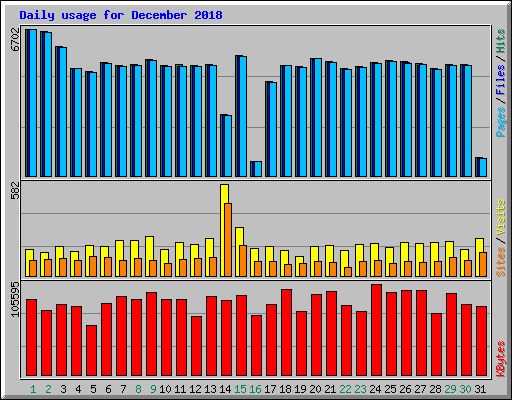Click the hits bar for December 17
Screen dimensions: 512x400
coord(271,129)
